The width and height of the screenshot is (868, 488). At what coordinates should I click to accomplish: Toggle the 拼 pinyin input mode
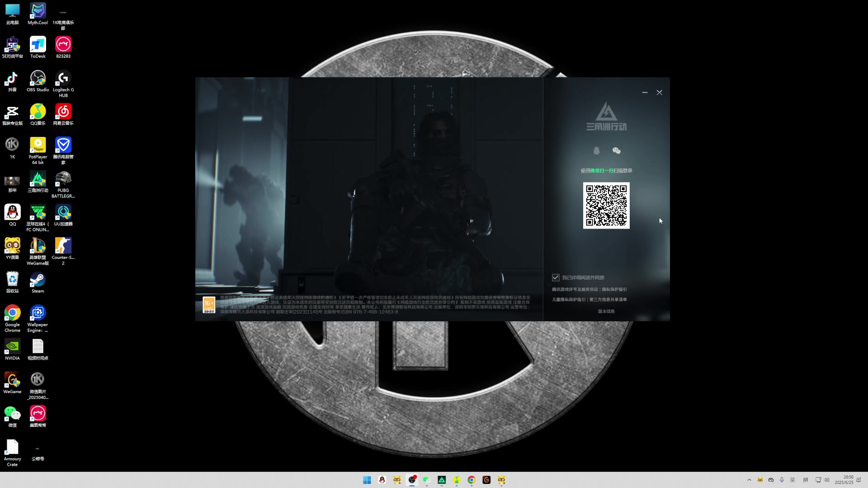pyautogui.click(x=805, y=480)
